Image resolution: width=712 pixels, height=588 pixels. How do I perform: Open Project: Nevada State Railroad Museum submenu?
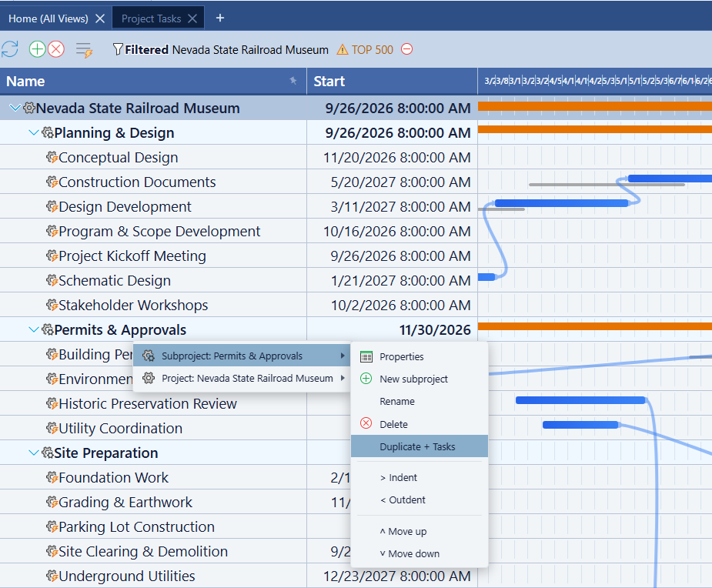pyautogui.click(x=242, y=378)
